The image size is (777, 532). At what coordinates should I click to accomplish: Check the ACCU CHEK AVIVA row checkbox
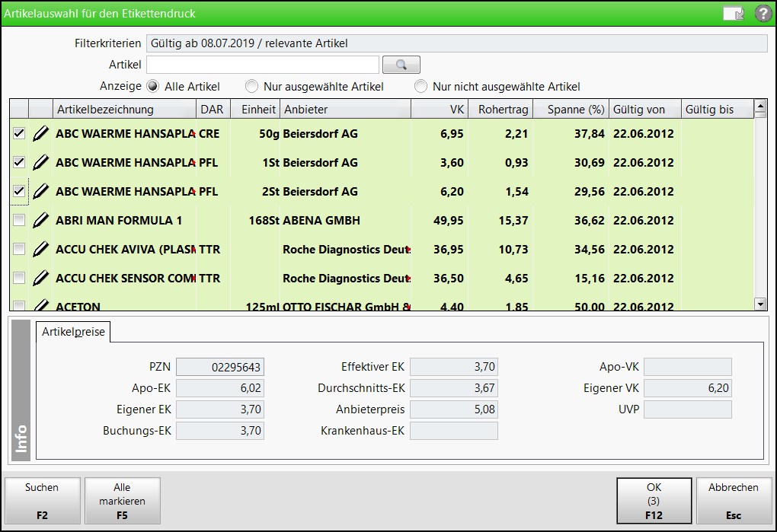coord(19,249)
